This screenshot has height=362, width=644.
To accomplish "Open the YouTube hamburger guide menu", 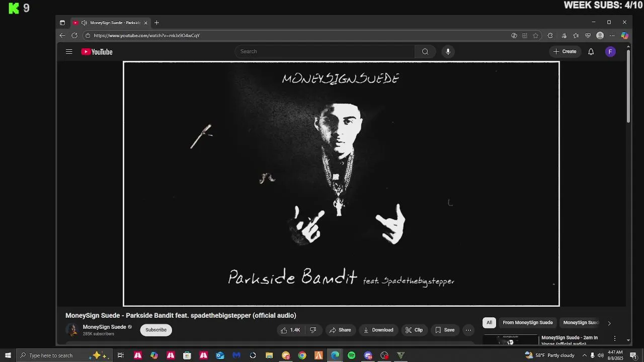I will pyautogui.click(x=69, y=52).
